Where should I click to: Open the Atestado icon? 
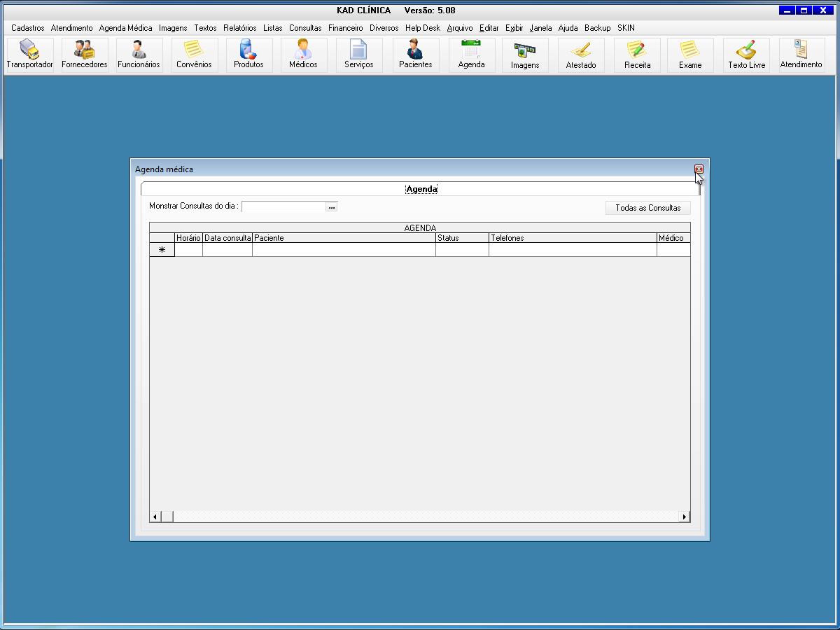pyautogui.click(x=581, y=55)
